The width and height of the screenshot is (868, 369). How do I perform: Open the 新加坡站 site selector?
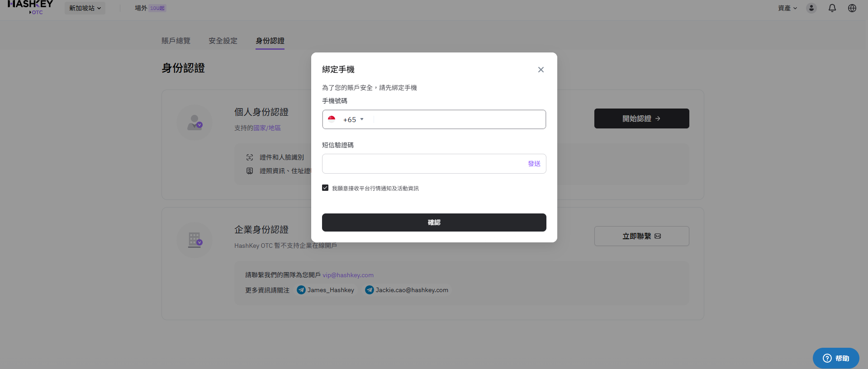click(x=85, y=8)
